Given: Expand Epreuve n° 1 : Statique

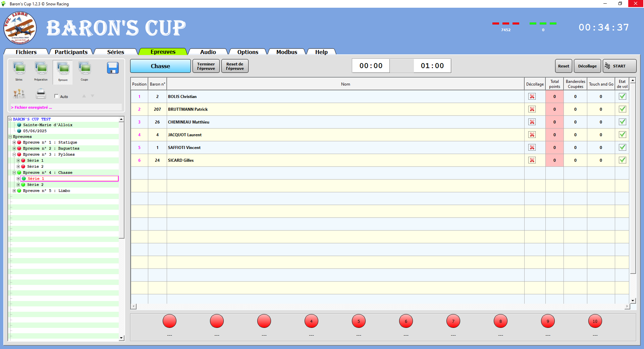Looking at the screenshot, I should point(14,142).
